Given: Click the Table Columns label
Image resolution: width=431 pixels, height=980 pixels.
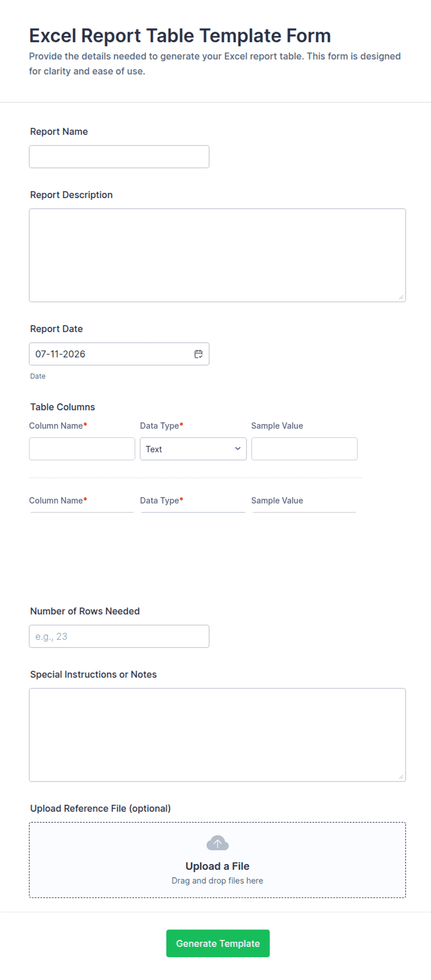Looking at the screenshot, I should pyautogui.click(x=63, y=407).
